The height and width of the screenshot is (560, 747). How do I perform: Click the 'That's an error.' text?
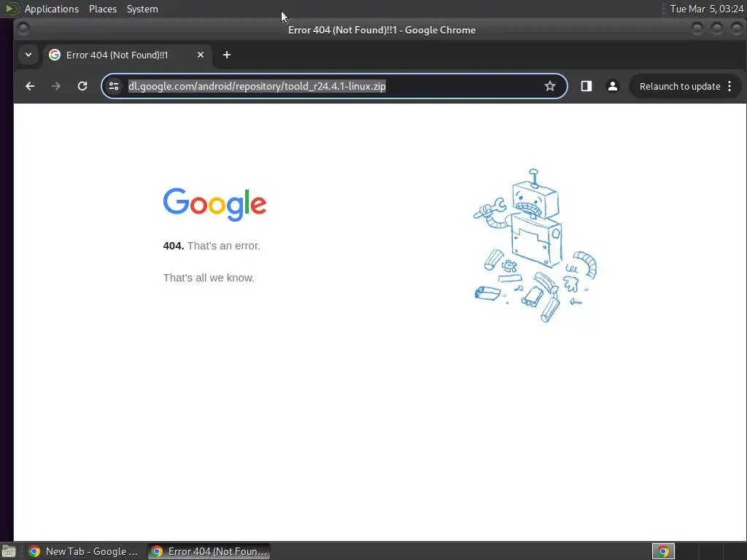point(223,246)
